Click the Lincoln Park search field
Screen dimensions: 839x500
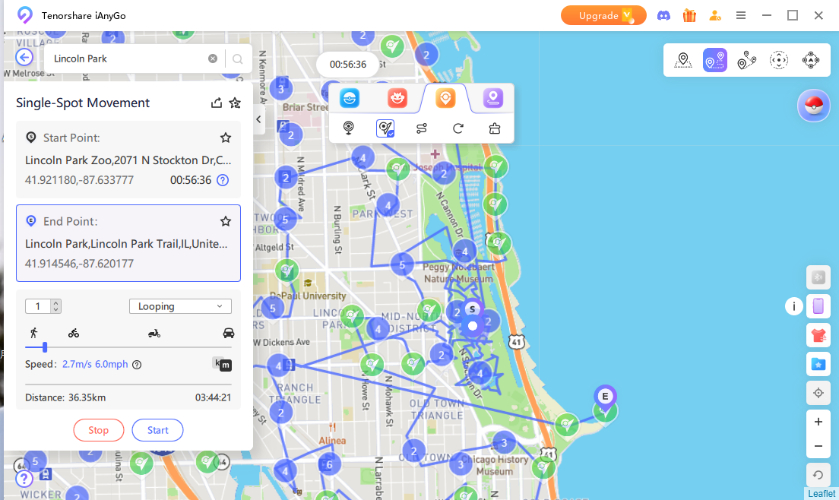(x=129, y=58)
